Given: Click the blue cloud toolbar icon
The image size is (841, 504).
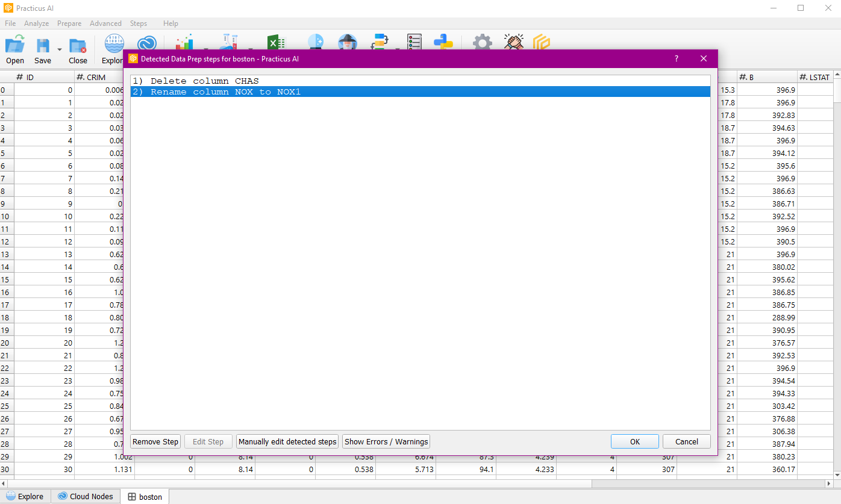Looking at the screenshot, I should (x=146, y=43).
